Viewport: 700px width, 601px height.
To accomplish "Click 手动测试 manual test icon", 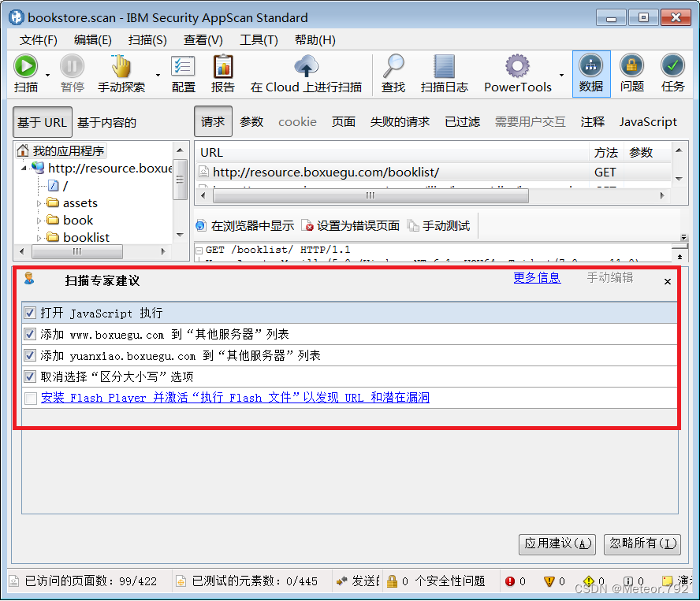I will (413, 226).
